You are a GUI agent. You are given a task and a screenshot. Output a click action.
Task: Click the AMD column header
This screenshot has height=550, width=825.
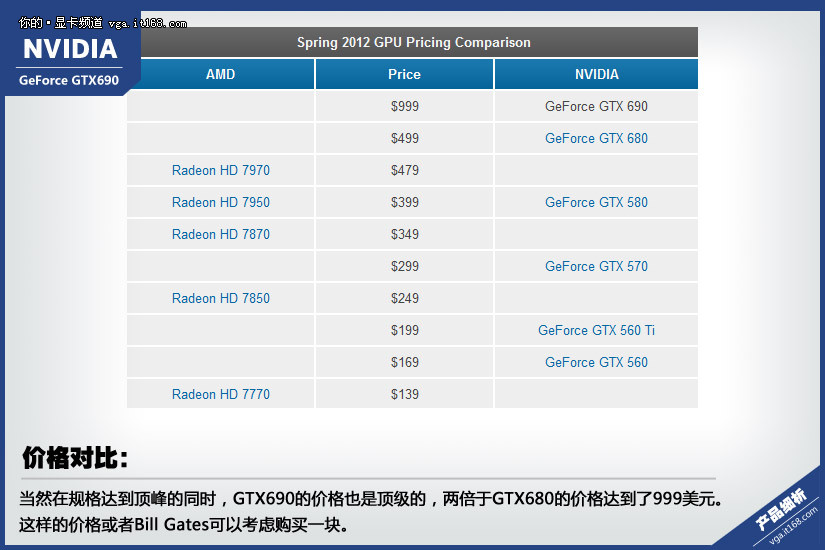point(220,74)
